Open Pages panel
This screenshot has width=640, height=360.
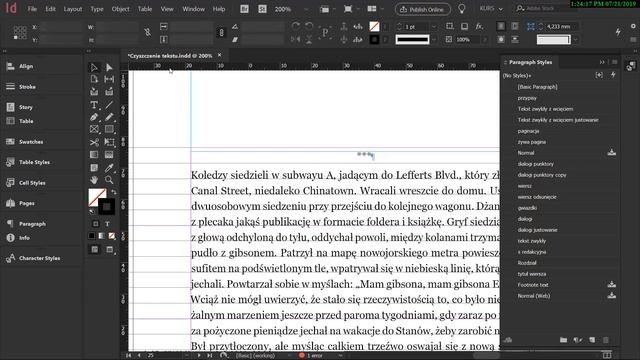[x=27, y=203]
